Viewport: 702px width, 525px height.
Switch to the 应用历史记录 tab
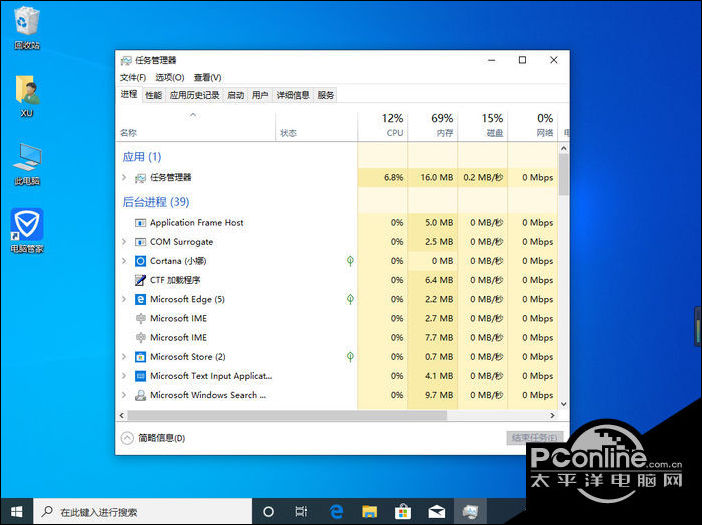[x=194, y=95]
